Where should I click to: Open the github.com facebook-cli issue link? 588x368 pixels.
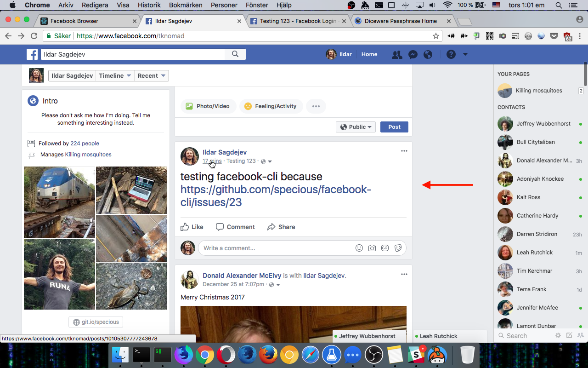click(x=276, y=196)
